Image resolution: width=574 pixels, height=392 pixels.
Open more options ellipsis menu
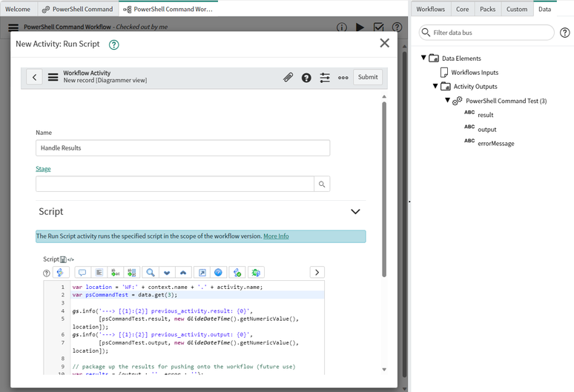coord(343,78)
